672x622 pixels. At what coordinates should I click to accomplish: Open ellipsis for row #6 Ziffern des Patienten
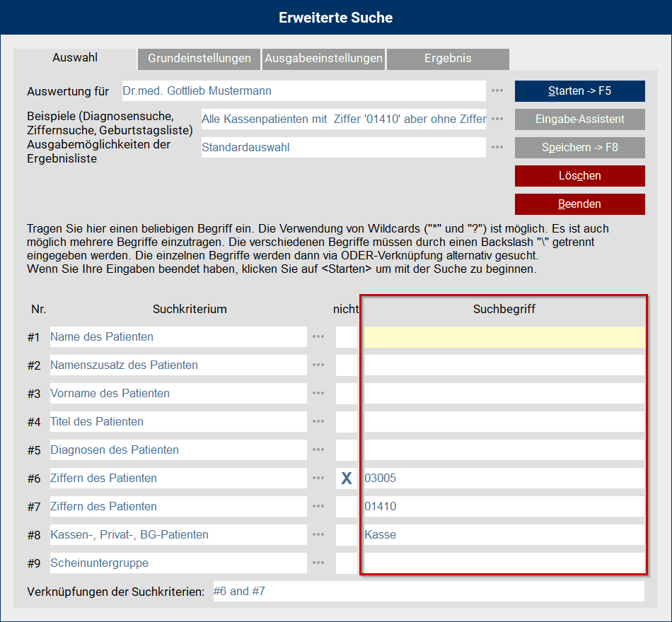tap(318, 479)
